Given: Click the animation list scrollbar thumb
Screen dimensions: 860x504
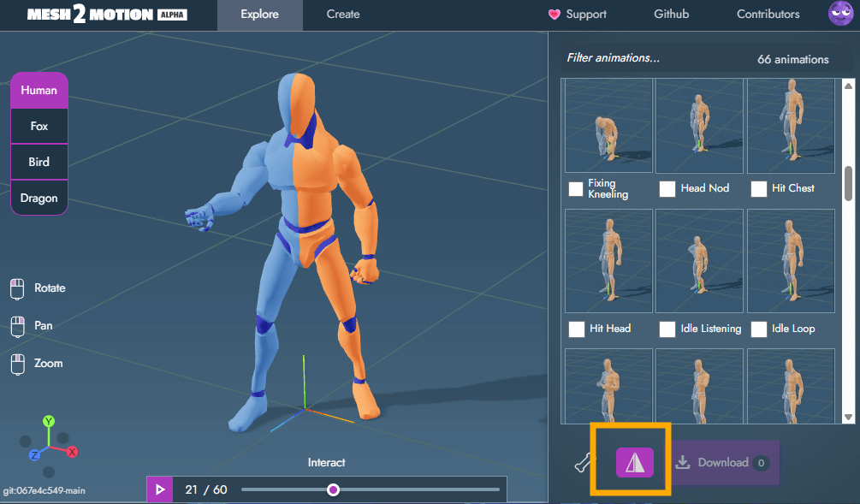Looking at the screenshot, I should pos(849,184).
